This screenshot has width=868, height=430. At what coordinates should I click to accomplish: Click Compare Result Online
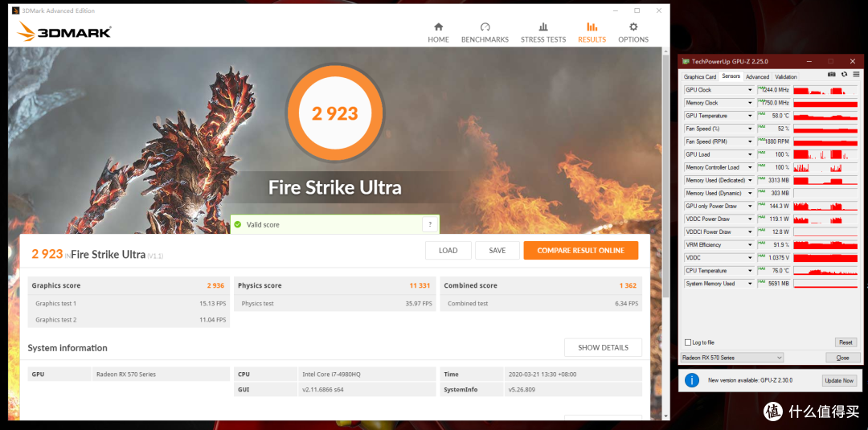pyautogui.click(x=581, y=250)
